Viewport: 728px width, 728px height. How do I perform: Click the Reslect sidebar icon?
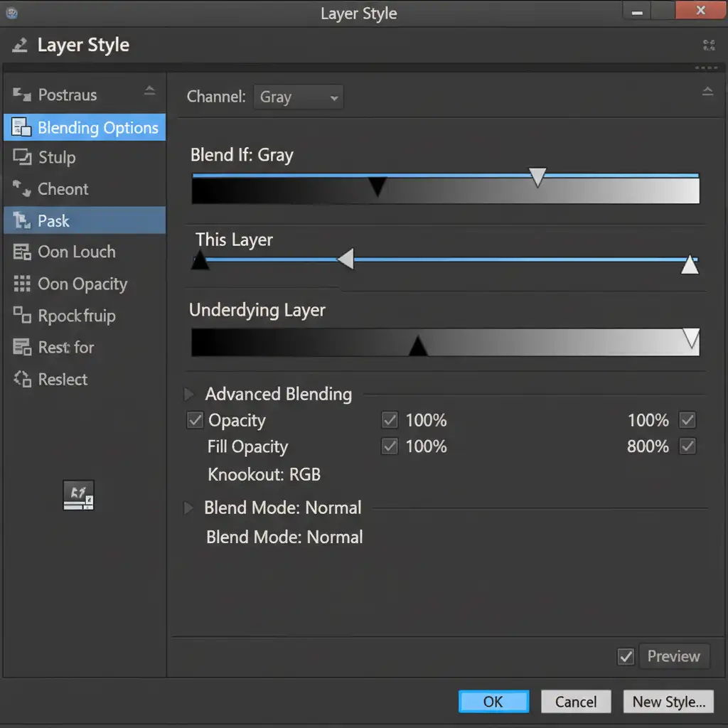pyautogui.click(x=22, y=380)
